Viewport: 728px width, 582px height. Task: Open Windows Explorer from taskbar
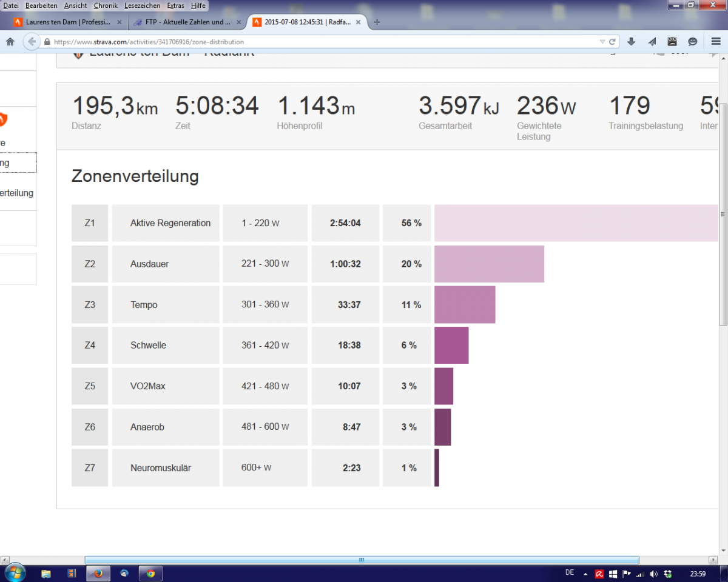[45, 573]
